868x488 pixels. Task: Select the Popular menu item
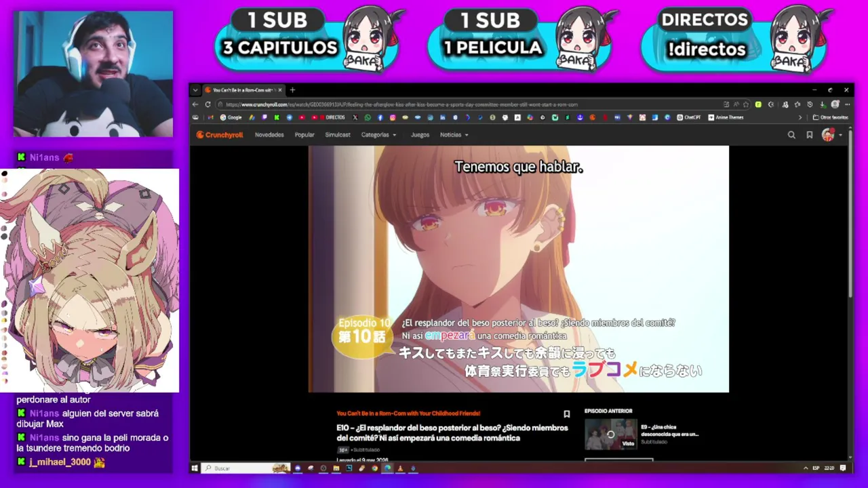tap(304, 135)
